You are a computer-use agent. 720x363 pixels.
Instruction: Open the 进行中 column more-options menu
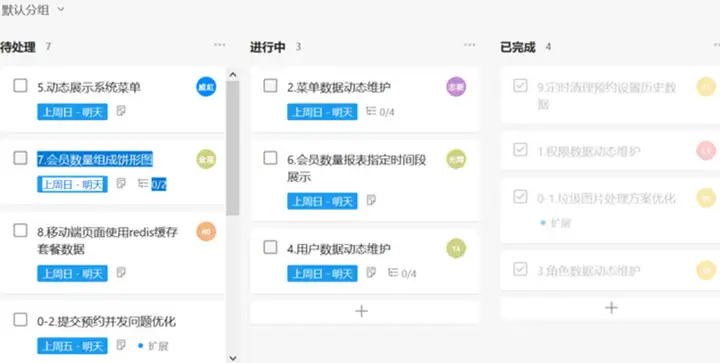click(x=470, y=45)
